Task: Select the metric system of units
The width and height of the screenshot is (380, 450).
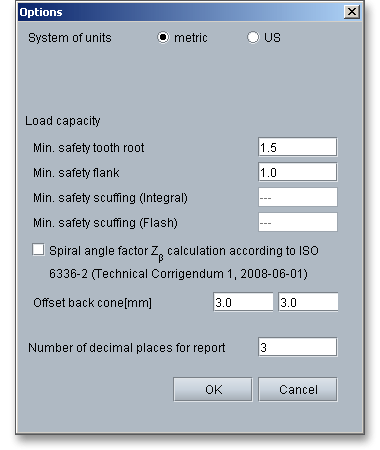Action: coord(163,37)
